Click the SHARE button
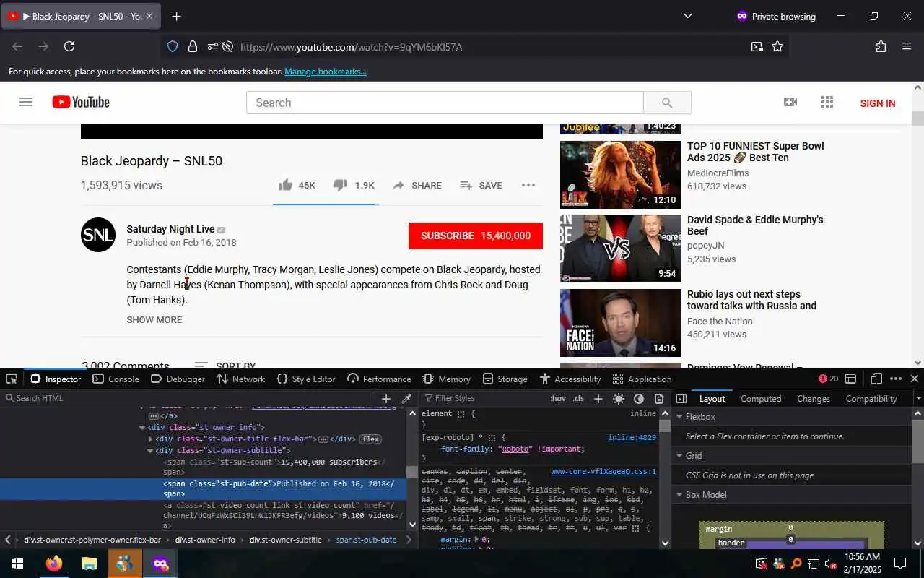 [417, 186]
